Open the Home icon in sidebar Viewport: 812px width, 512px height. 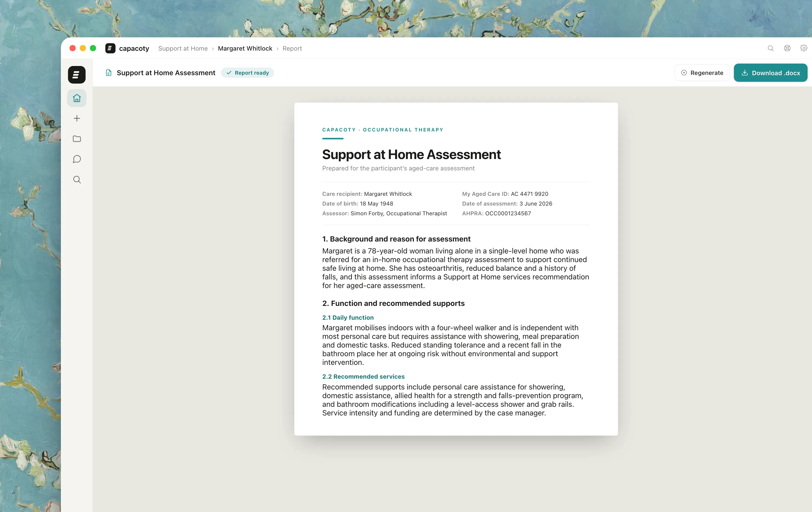click(x=77, y=98)
